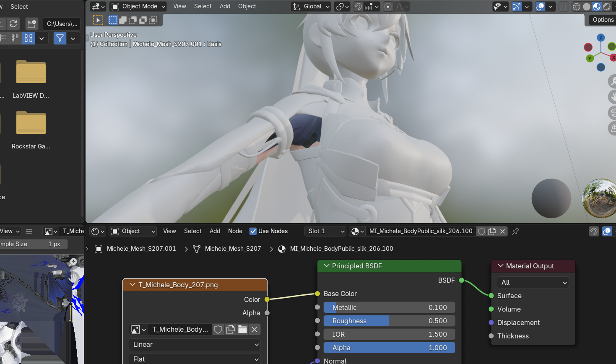Open Flat projection dropdown
The width and height of the screenshot is (616, 364).
tap(195, 359)
